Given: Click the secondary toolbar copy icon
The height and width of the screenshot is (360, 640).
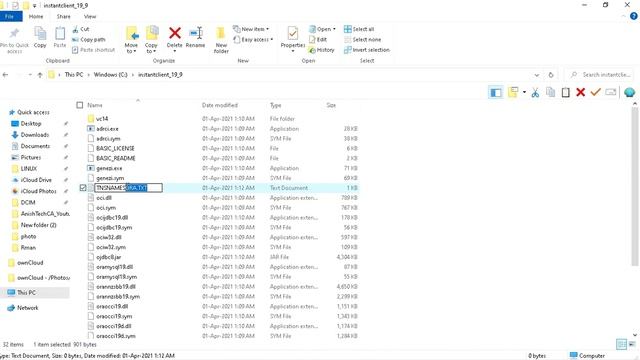Looking at the screenshot, I should (551, 93).
